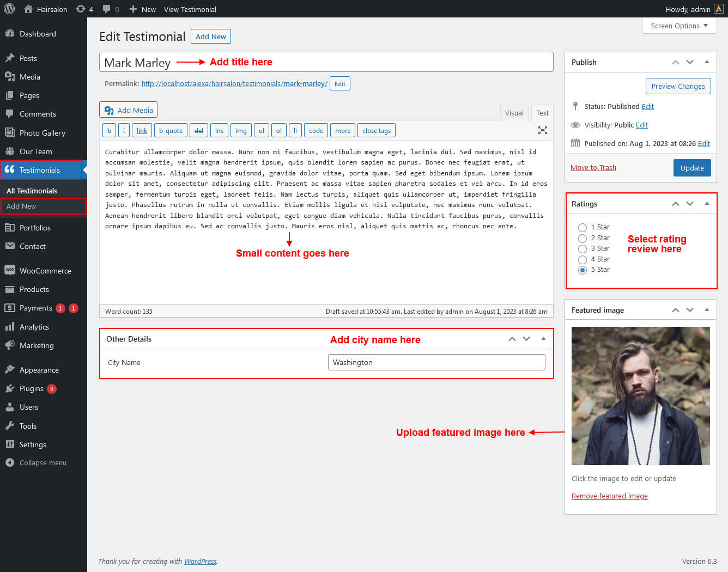This screenshot has width=728, height=572.
Task: Click close tags toolbar button
Action: (377, 131)
